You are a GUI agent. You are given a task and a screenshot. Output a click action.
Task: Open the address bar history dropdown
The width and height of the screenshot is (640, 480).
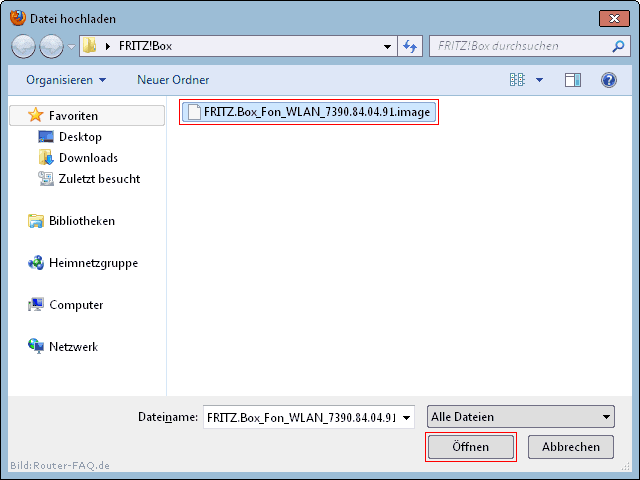point(387,46)
